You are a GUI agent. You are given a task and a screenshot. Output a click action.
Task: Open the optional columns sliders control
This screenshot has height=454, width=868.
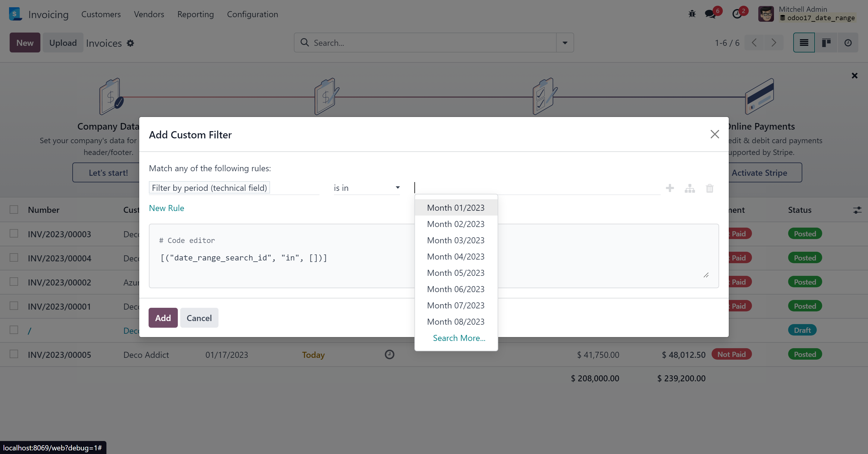click(857, 210)
